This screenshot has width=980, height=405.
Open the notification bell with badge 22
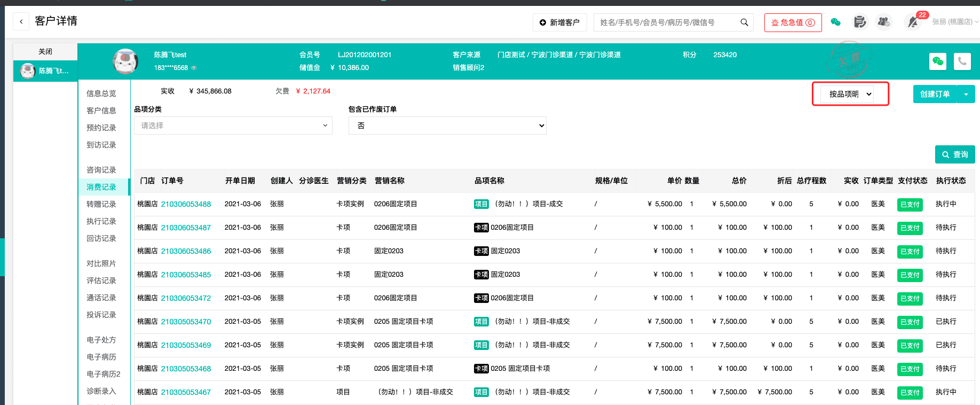[x=913, y=22]
